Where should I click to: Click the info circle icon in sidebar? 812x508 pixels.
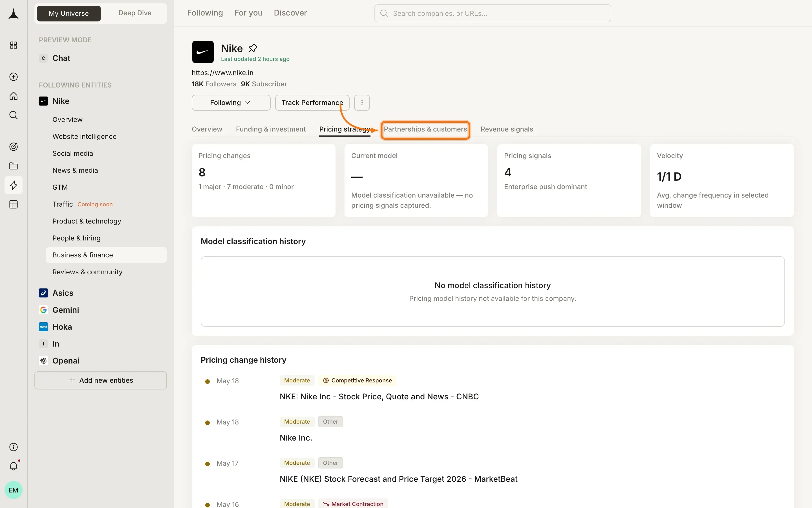pos(14,447)
